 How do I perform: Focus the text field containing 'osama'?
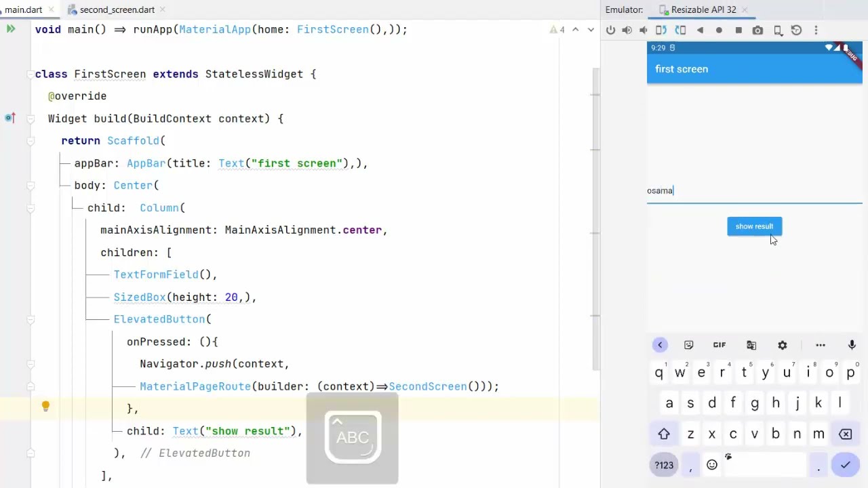tap(754, 190)
